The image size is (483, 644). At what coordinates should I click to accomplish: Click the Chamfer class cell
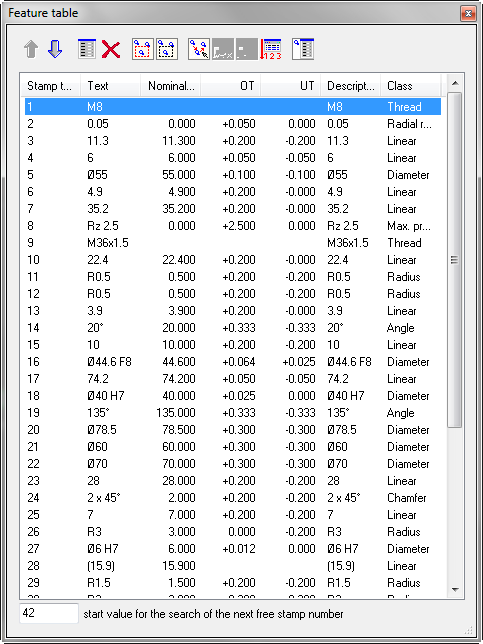tap(407, 498)
